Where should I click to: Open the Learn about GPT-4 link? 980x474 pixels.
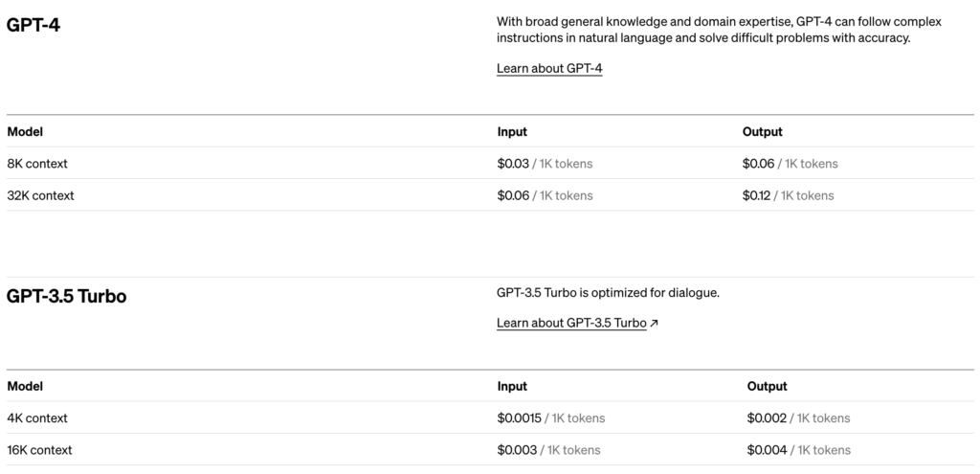coord(549,68)
